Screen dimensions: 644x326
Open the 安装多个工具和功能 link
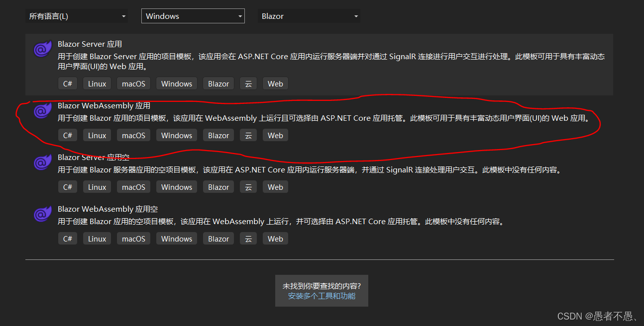tap(322, 296)
